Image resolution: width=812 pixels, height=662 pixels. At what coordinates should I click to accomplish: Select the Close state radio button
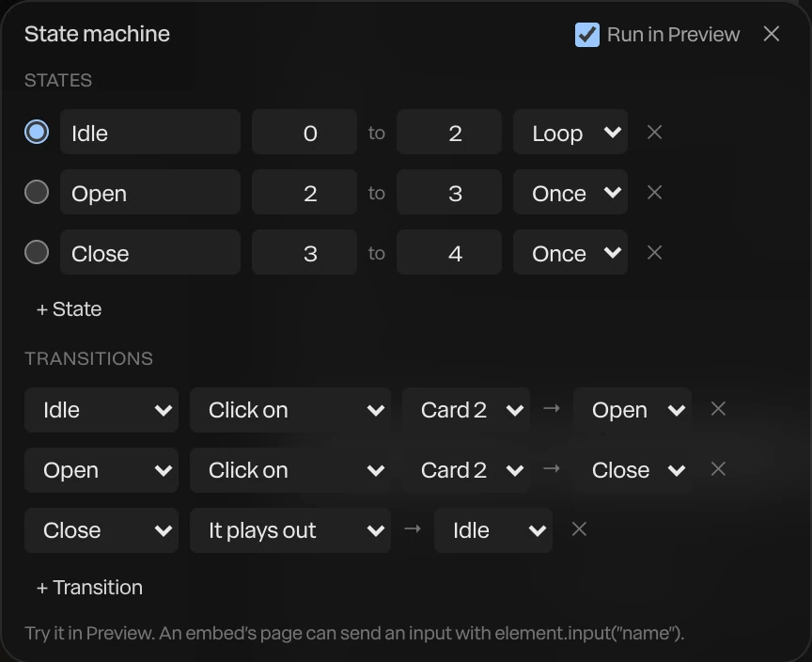click(37, 252)
